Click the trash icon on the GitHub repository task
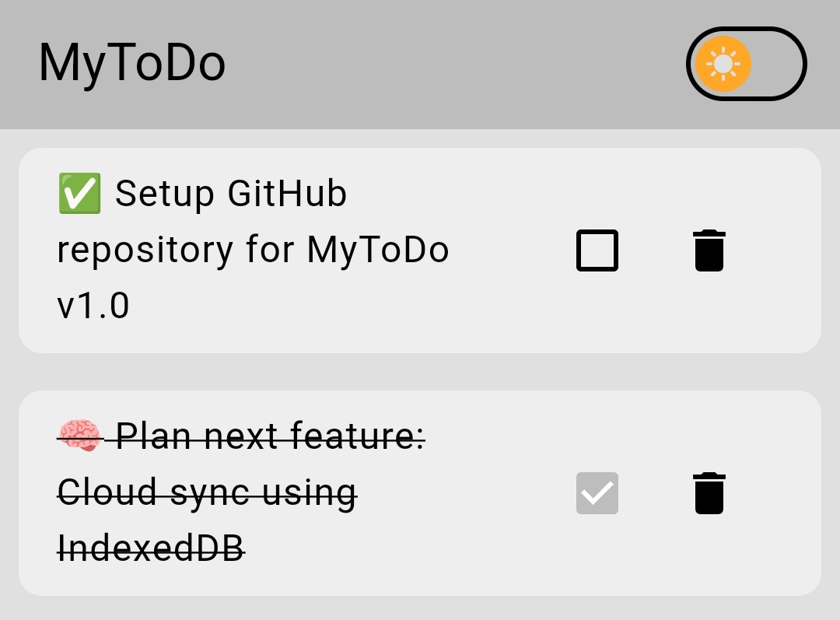This screenshot has height=620, width=840. coord(709,250)
